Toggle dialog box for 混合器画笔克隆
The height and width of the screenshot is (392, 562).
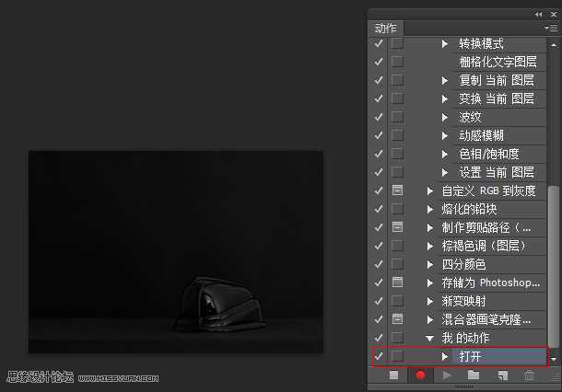pos(397,319)
